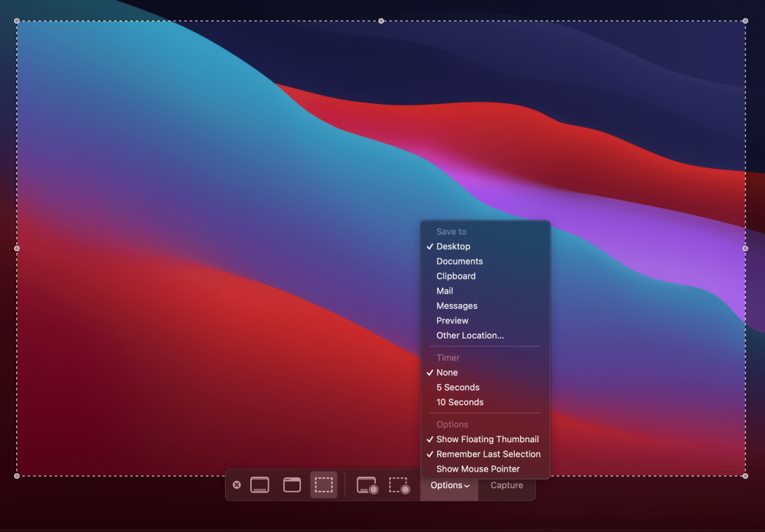Close the screenshot toolbar
This screenshot has width=765, height=532.
[x=237, y=485]
